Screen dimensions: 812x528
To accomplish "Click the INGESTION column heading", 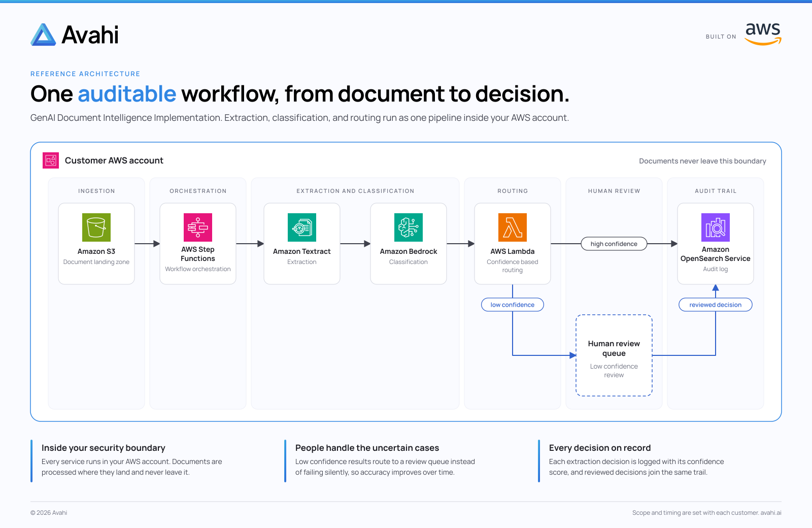I will point(96,191).
